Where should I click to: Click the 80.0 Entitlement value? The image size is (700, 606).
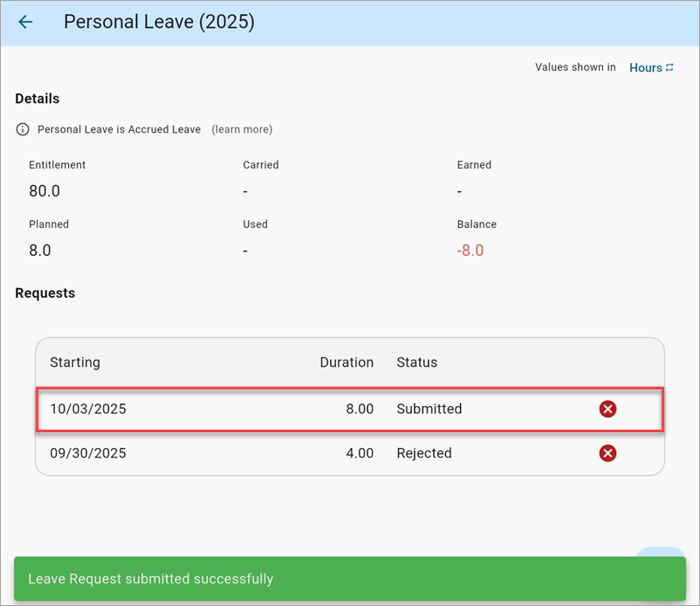click(45, 191)
